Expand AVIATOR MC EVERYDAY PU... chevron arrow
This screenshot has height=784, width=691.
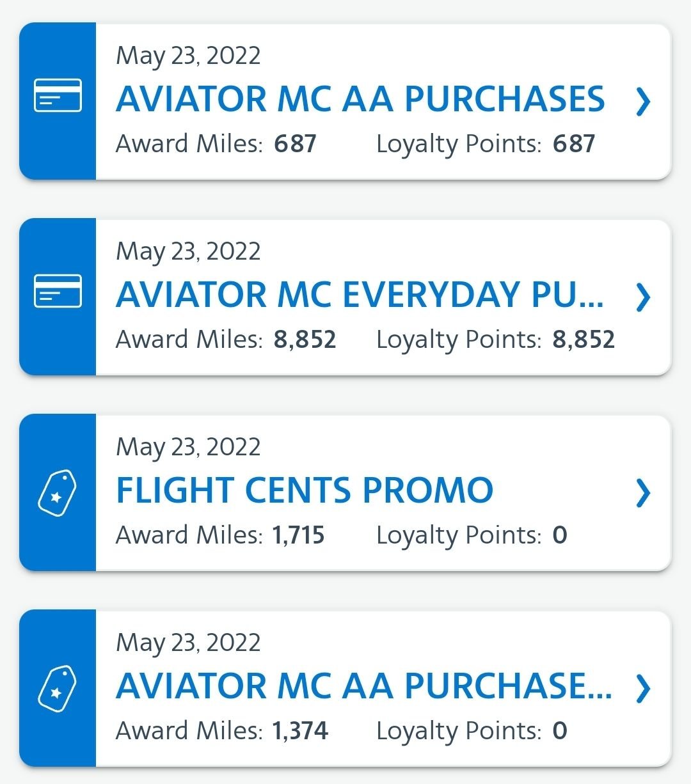point(643,297)
